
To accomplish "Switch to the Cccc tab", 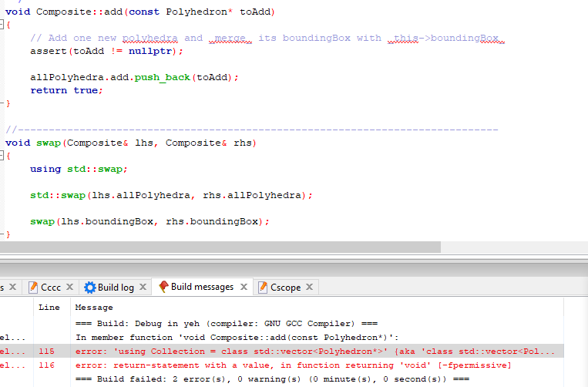I will point(51,288).
